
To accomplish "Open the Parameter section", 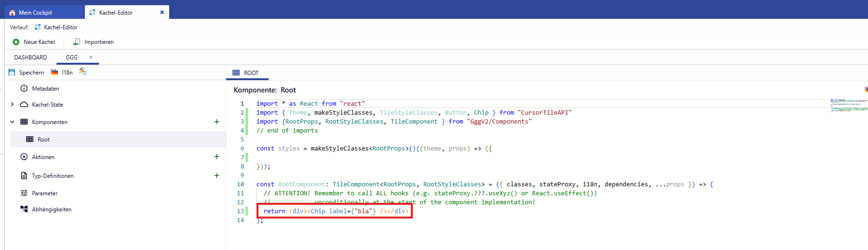I will [x=44, y=193].
